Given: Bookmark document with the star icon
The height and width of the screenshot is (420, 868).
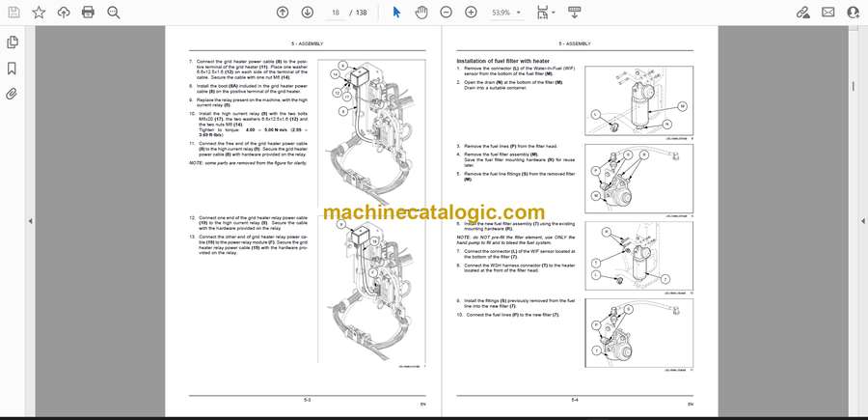Looking at the screenshot, I should [x=39, y=13].
